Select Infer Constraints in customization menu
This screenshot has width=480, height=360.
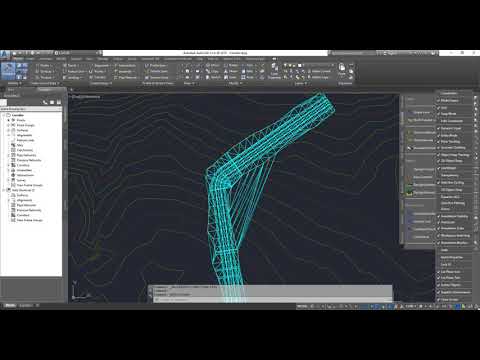coord(451,121)
